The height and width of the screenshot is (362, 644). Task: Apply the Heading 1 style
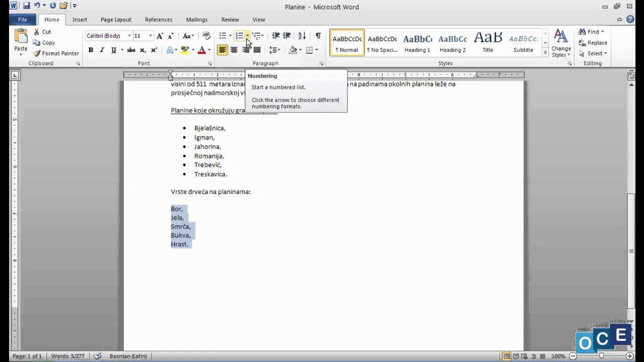click(x=417, y=42)
